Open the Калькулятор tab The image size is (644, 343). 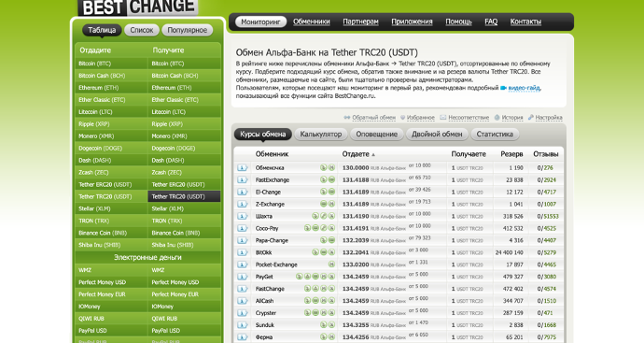[321, 134]
